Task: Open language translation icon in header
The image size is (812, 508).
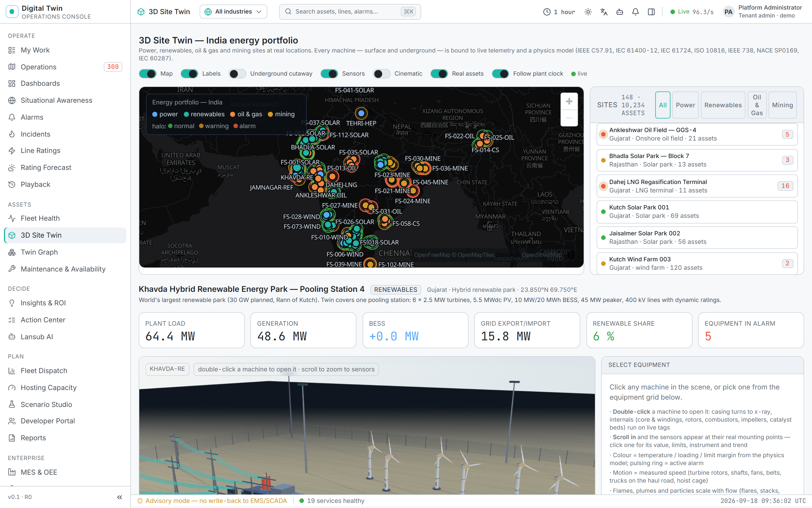Action: tap(604, 12)
